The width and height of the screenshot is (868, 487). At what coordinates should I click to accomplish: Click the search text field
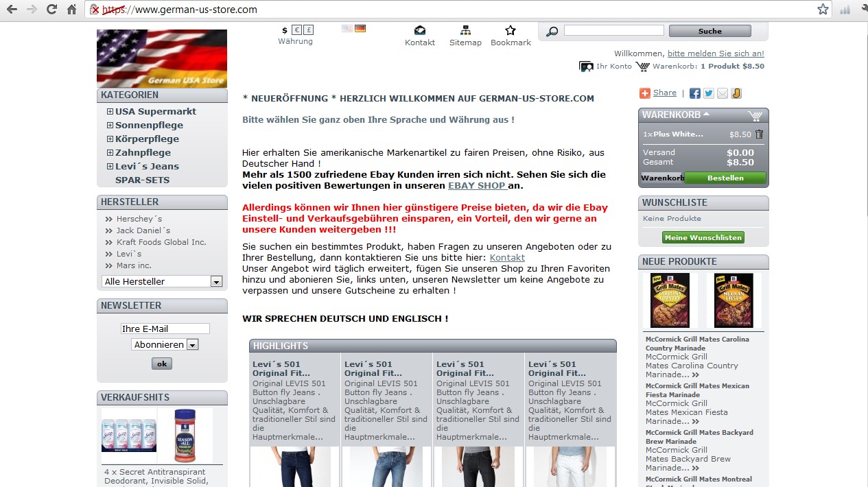(614, 30)
